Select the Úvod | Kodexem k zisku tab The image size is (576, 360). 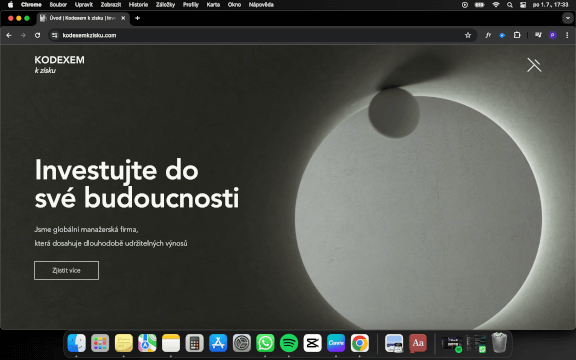(83, 18)
